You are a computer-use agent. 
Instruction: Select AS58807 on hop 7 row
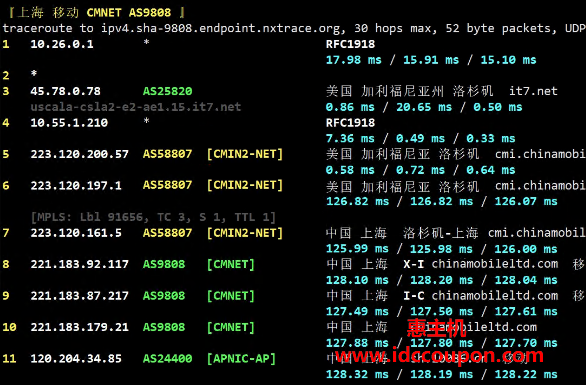167,233
